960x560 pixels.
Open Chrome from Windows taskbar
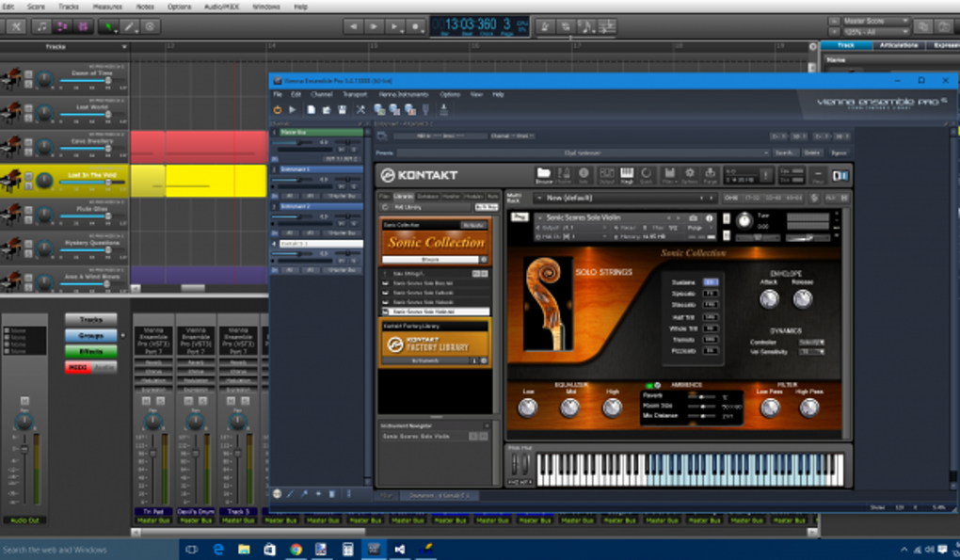point(296,550)
